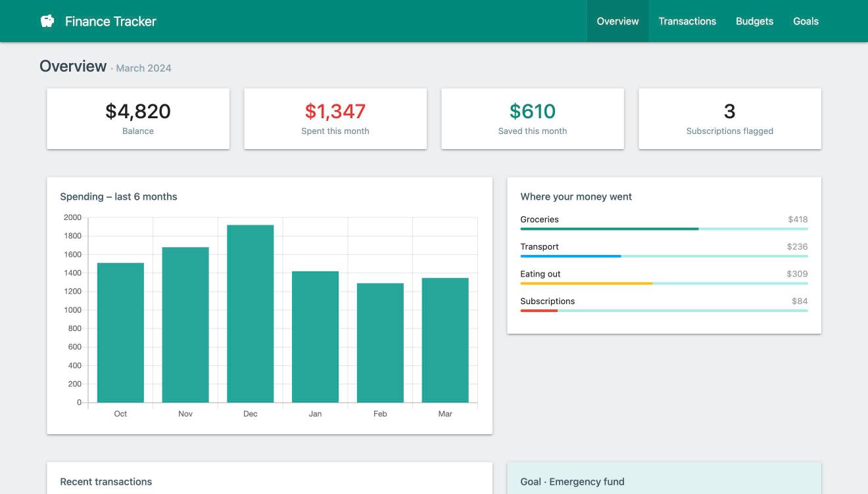868x494 pixels.
Task: Click the Oct bar in spending chart
Action: pyautogui.click(x=120, y=332)
